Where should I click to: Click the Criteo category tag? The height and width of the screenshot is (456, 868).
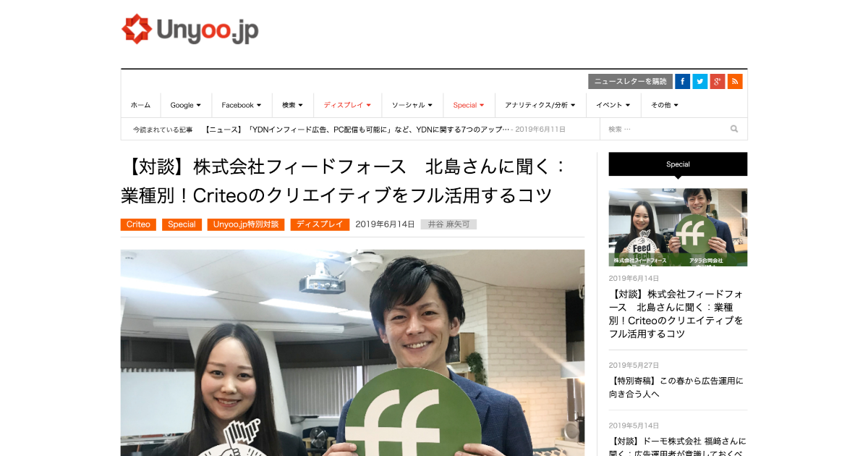[138, 224]
